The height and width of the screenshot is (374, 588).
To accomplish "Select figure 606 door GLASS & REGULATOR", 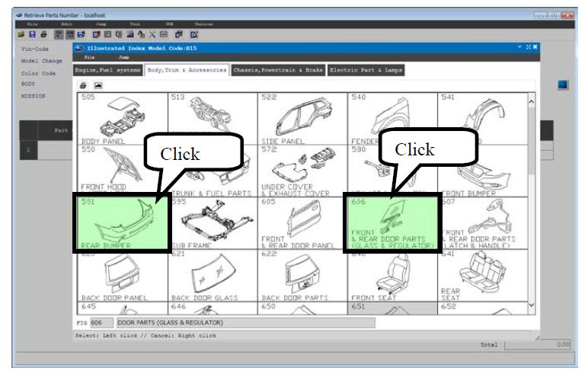I will [x=392, y=223].
